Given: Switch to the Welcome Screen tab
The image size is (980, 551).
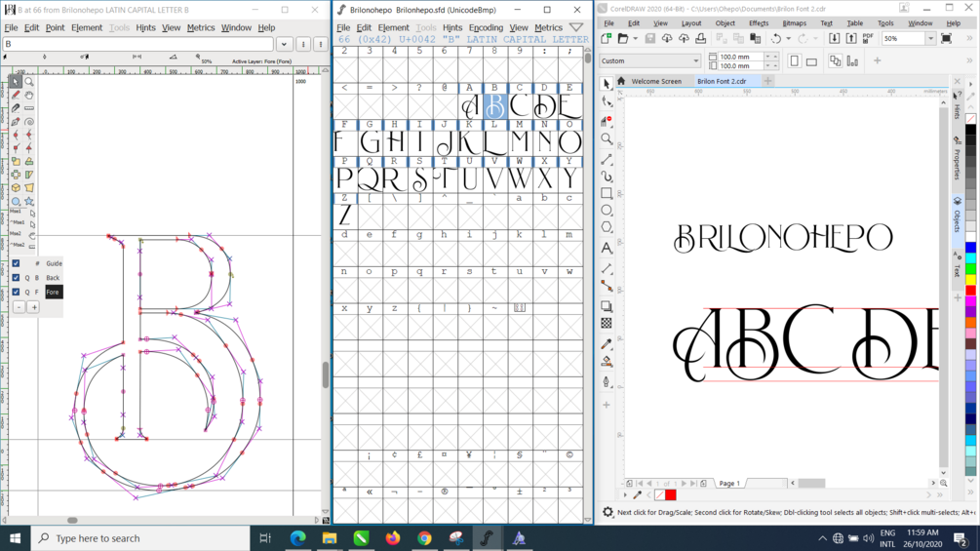Looking at the screenshot, I should (655, 81).
